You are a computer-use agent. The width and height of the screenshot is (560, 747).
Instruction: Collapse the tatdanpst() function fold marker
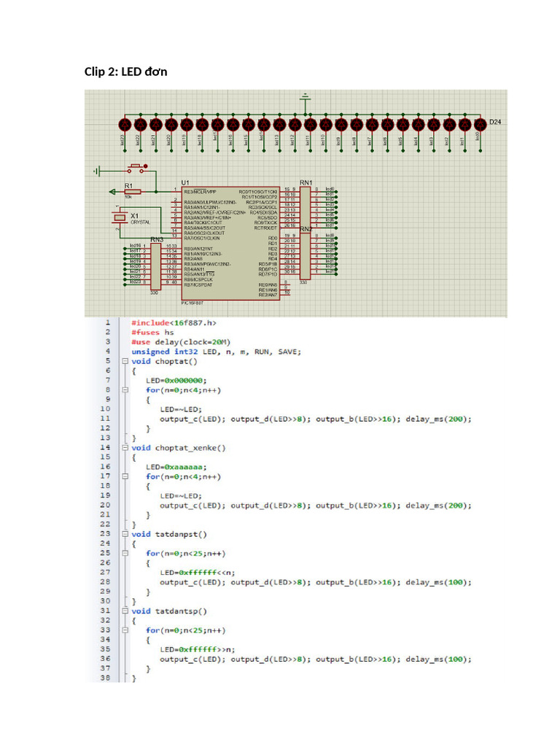tap(125, 534)
